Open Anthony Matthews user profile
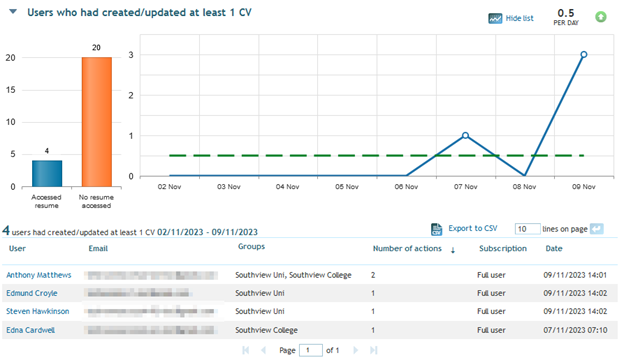The width and height of the screenshot is (624, 360). [39, 275]
